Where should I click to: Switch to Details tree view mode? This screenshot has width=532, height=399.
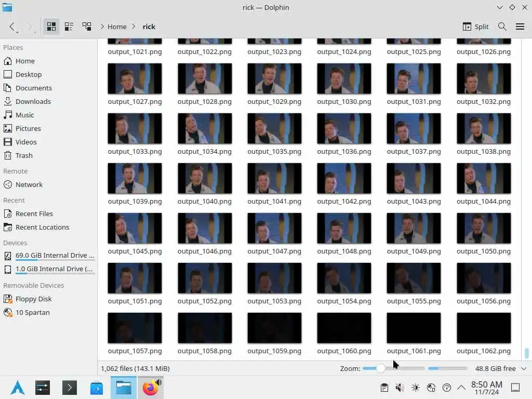pos(87,26)
